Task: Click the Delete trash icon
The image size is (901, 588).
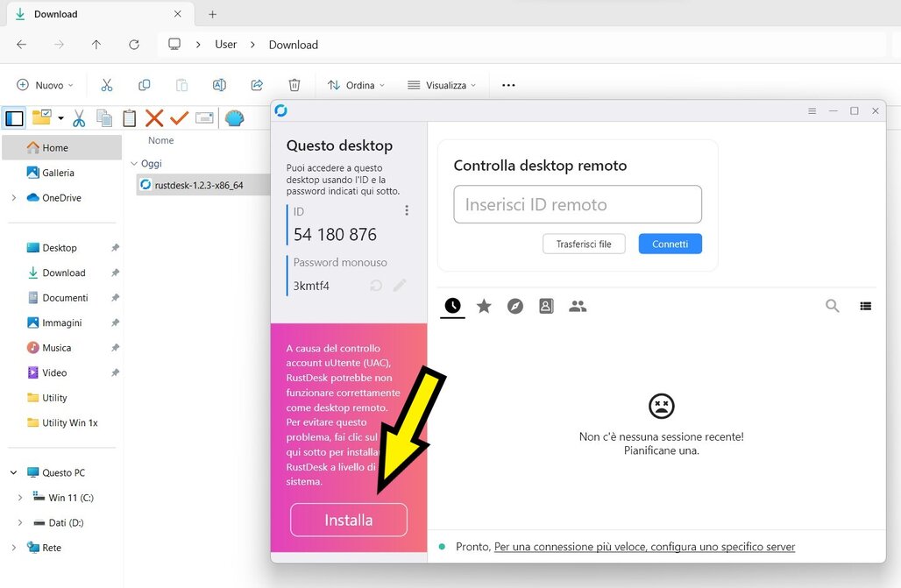Action: pos(294,85)
